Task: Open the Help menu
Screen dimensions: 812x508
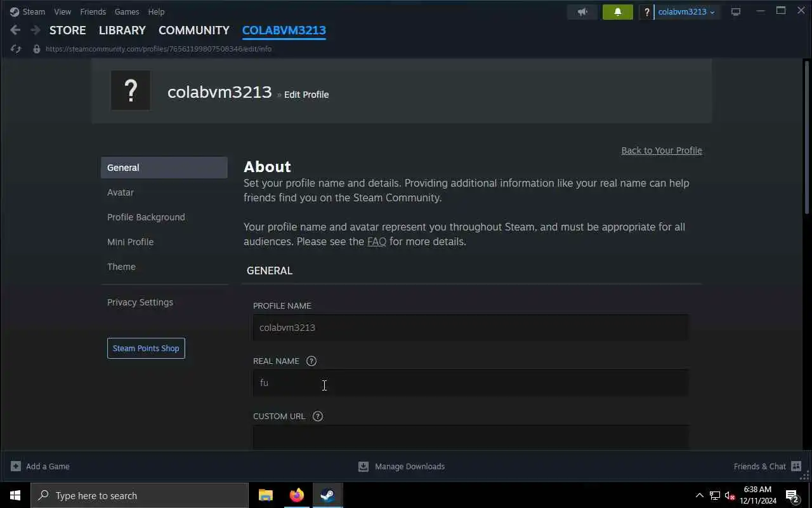Action: pyautogui.click(x=156, y=11)
